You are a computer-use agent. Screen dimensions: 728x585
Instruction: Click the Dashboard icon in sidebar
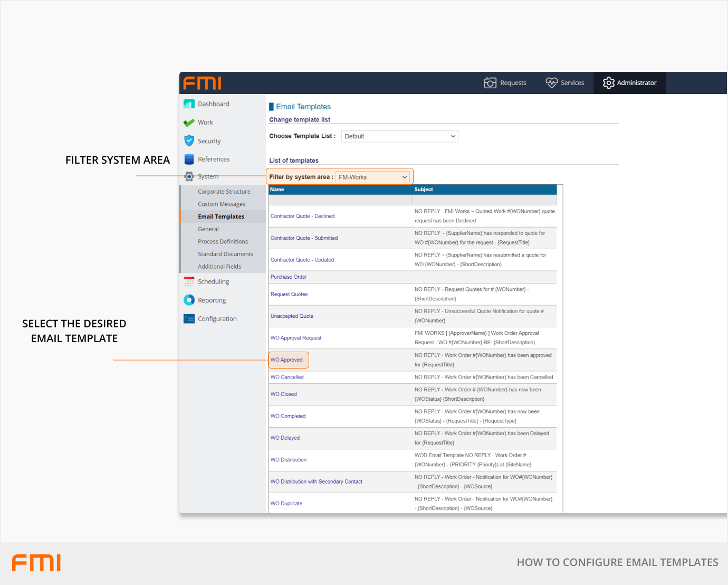[189, 104]
